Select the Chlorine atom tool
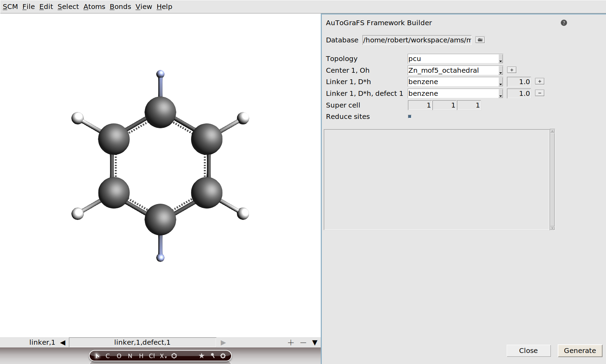 152,356
